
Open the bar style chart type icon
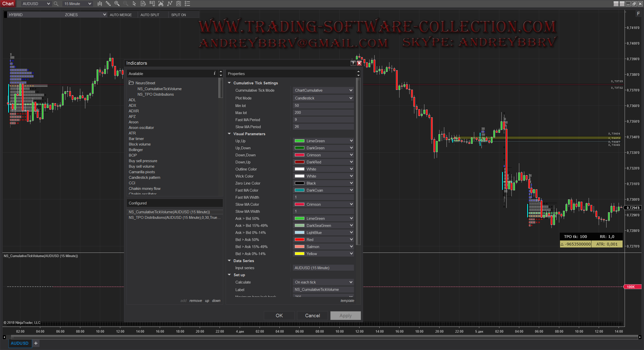tap(100, 4)
